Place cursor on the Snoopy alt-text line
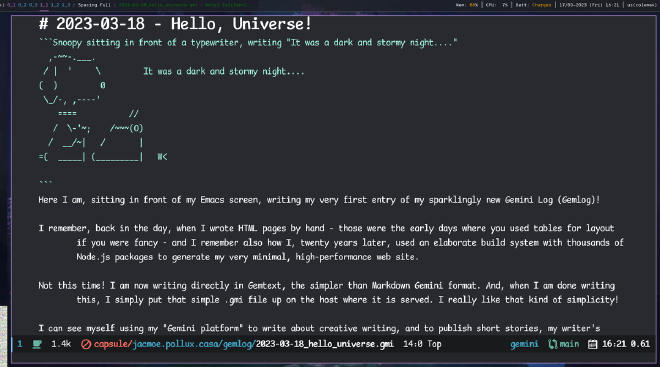Image resolution: width=660 pixels, height=367 pixels. pyautogui.click(x=248, y=43)
